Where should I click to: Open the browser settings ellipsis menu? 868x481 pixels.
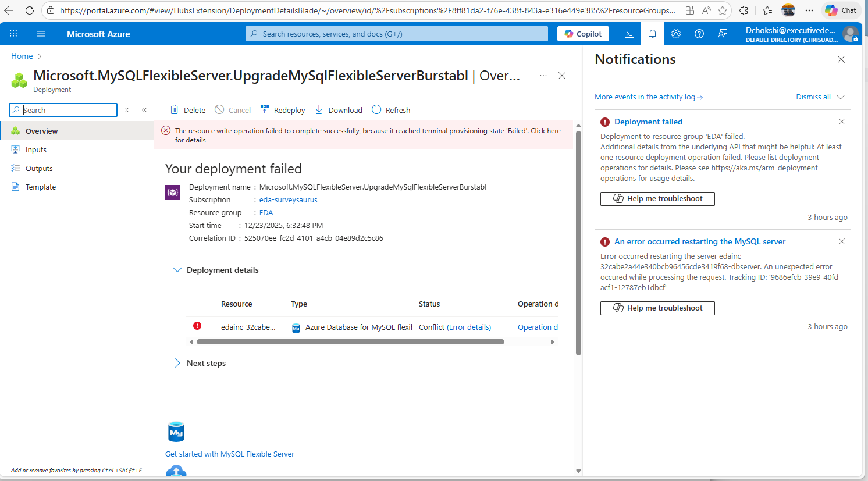pos(809,10)
